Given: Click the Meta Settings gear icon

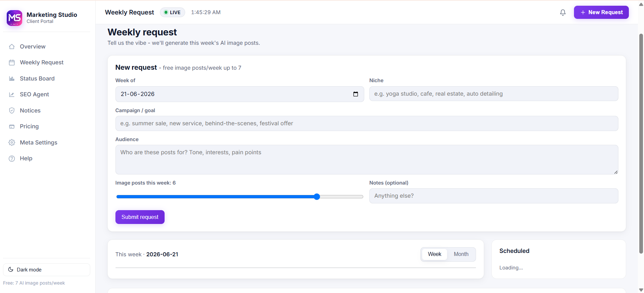Looking at the screenshot, I should pos(12,142).
